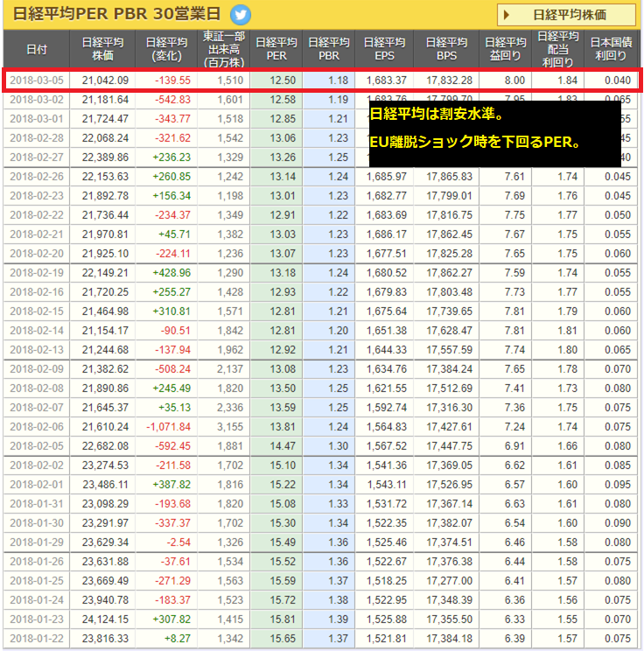This screenshot has width=644, height=651.
Task: Click dividend yield 1.66
Action: tap(567, 446)
